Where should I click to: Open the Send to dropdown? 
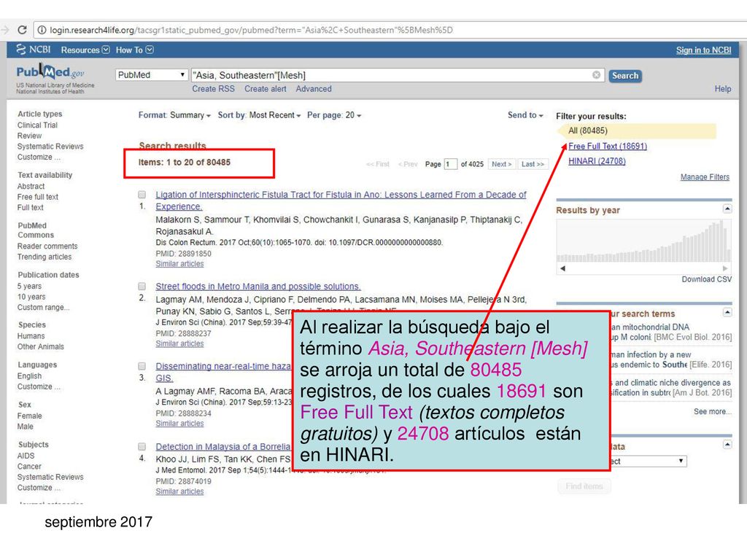525,115
